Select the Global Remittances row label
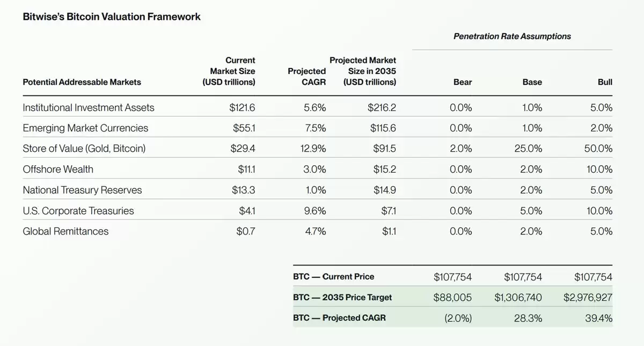 (65, 232)
